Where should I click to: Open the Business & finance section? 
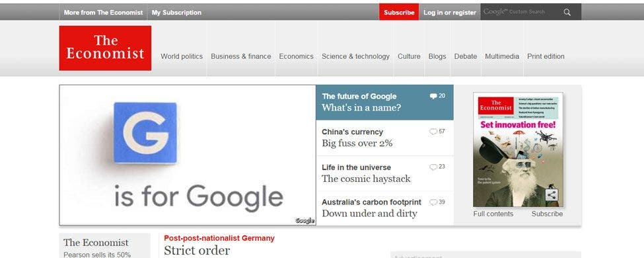coord(241,56)
